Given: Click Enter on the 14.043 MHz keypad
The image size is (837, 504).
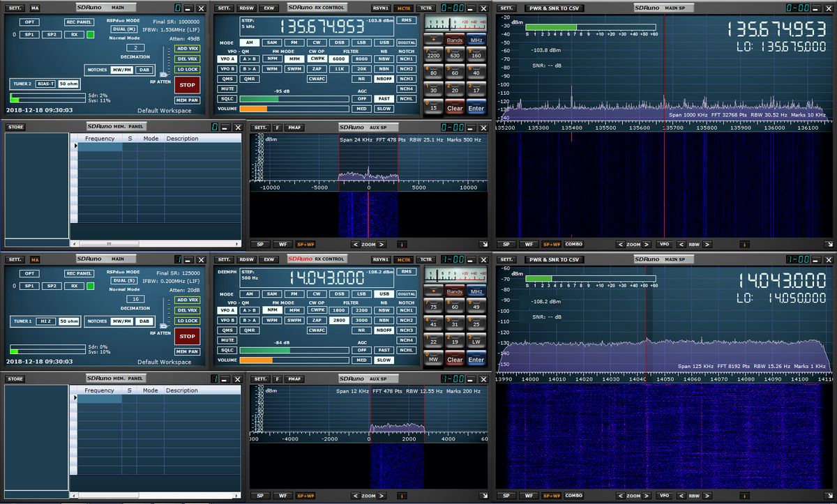Looking at the screenshot, I should point(476,360).
